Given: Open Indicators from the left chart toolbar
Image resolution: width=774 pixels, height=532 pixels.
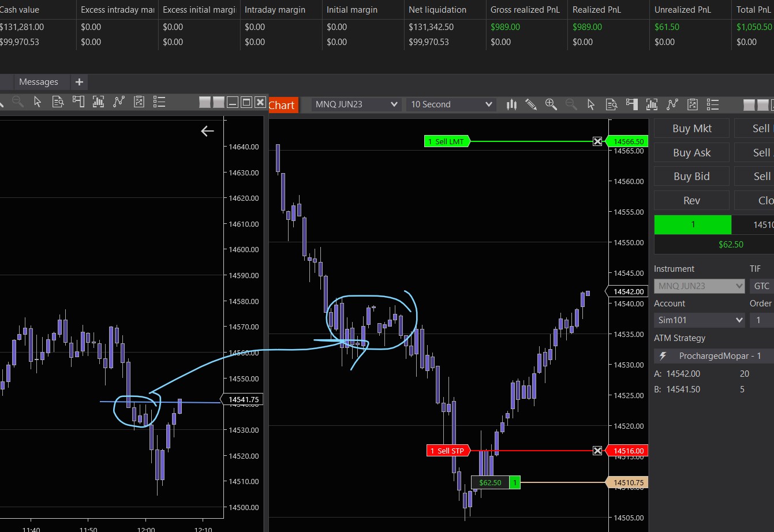Looking at the screenshot, I should point(98,102).
